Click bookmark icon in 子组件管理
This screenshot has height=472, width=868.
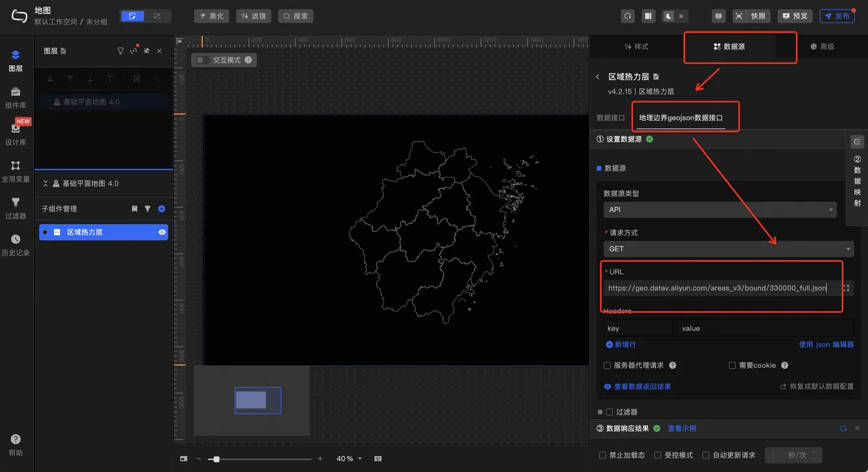[135, 209]
